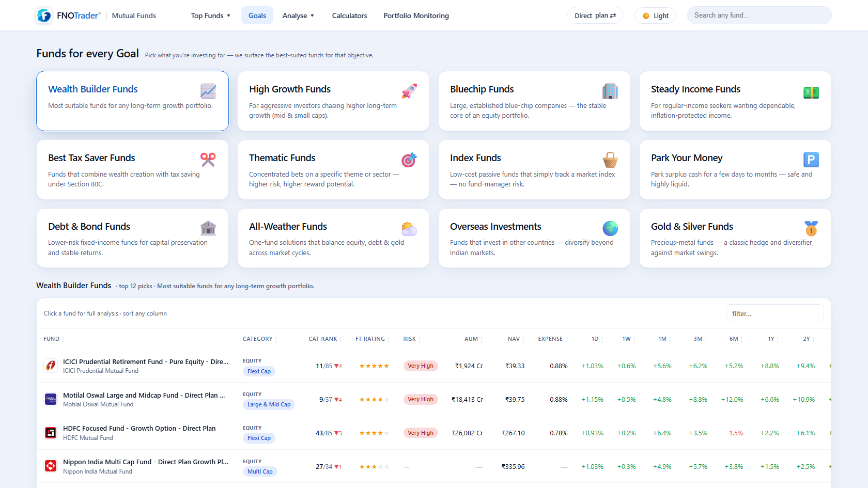This screenshot has height=488, width=868.
Task: Select the Wealth Builder Funds card
Action: [132, 101]
